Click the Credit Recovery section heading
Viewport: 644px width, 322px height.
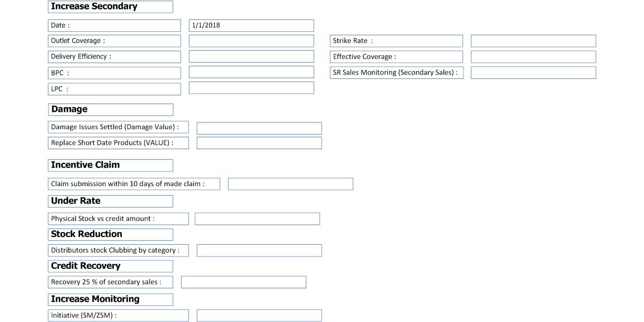pos(110,266)
